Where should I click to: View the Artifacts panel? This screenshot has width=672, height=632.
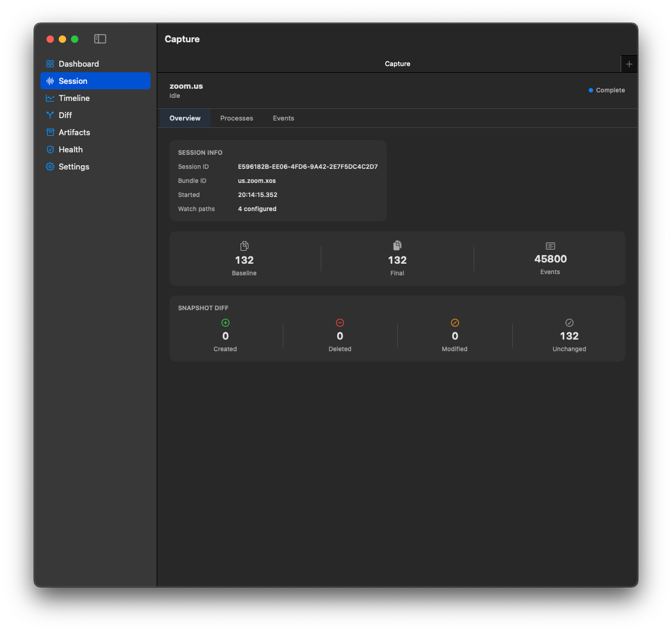click(x=73, y=132)
